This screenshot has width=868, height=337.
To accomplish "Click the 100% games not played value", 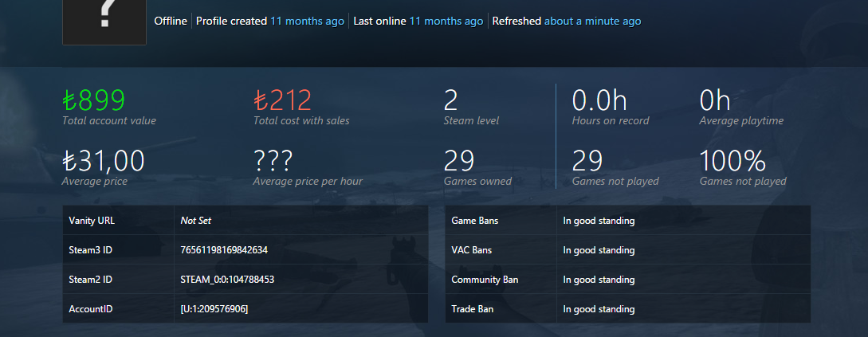I will coord(733,161).
